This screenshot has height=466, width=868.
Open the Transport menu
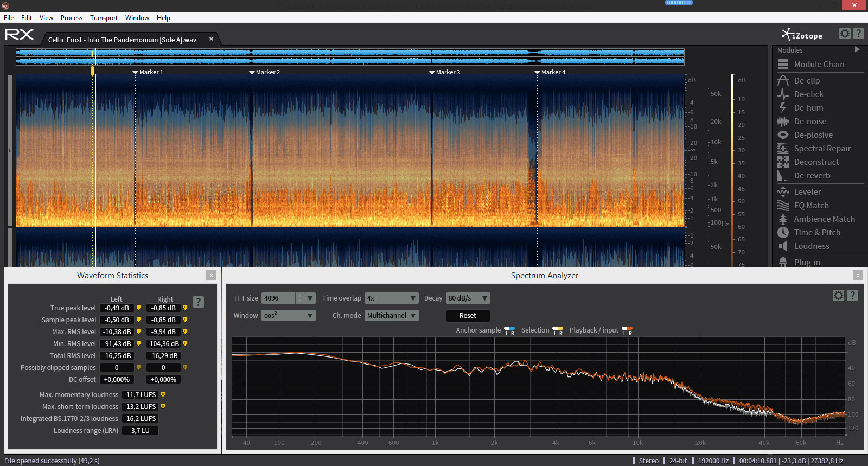coord(104,18)
